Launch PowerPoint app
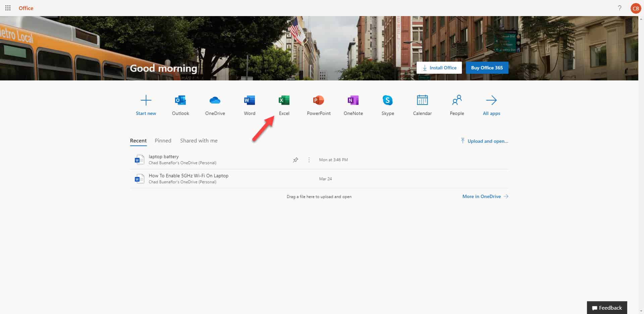Image resolution: width=644 pixels, height=314 pixels. 319,105
